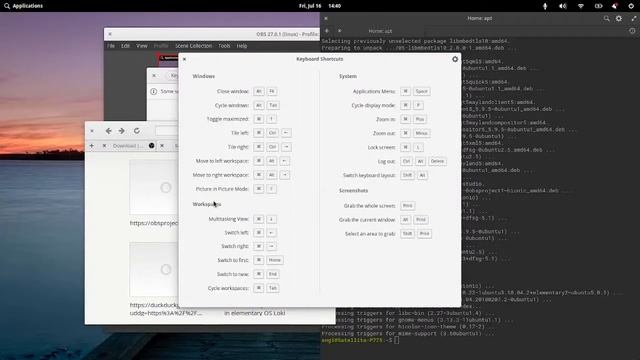Close the web browser window

(92, 131)
